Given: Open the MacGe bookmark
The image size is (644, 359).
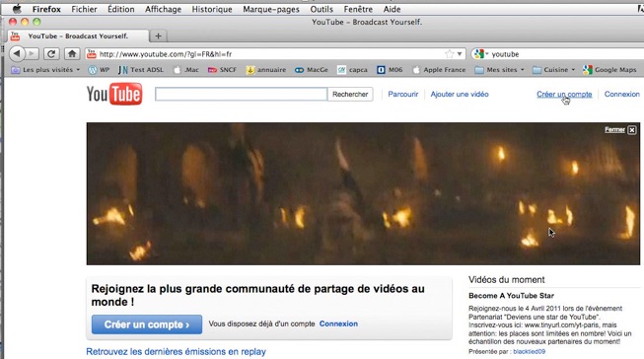Looking at the screenshot, I should point(312,70).
